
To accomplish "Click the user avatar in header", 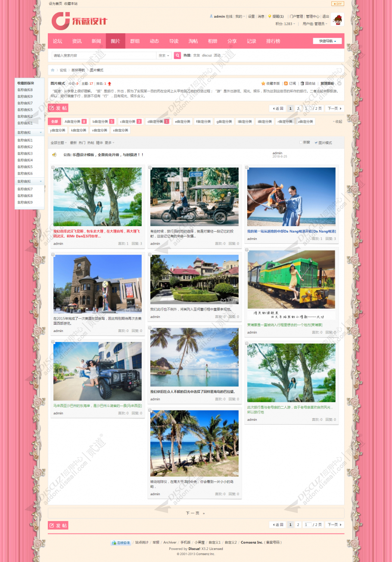I will point(337,20).
